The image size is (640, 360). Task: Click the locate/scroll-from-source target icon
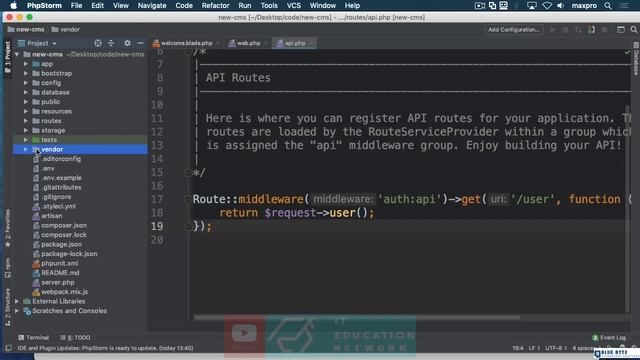98,43
